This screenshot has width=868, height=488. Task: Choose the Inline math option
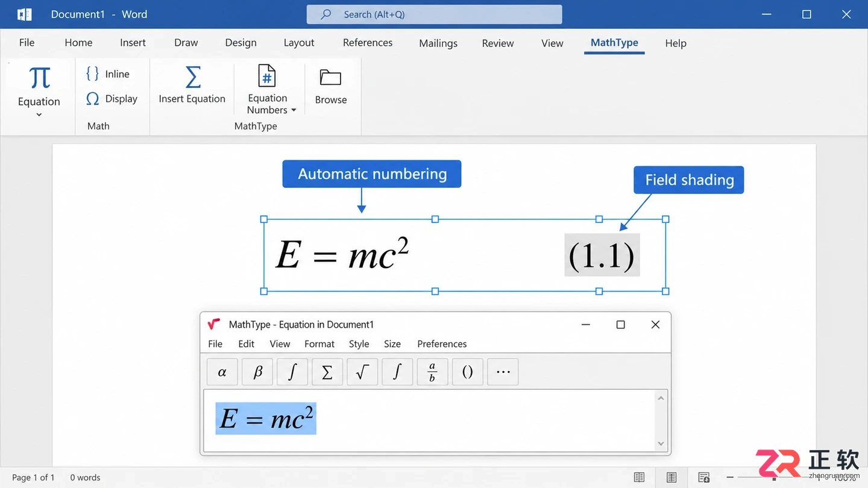click(108, 74)
